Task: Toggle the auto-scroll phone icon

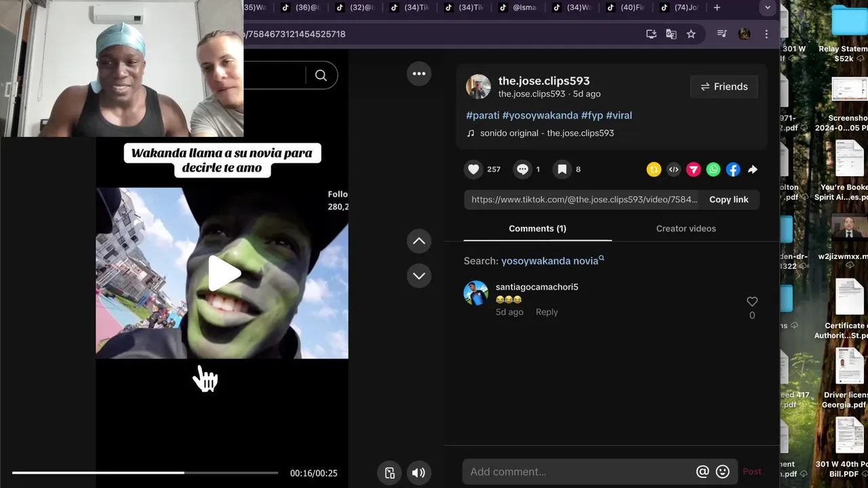Action: click(390, 473)
